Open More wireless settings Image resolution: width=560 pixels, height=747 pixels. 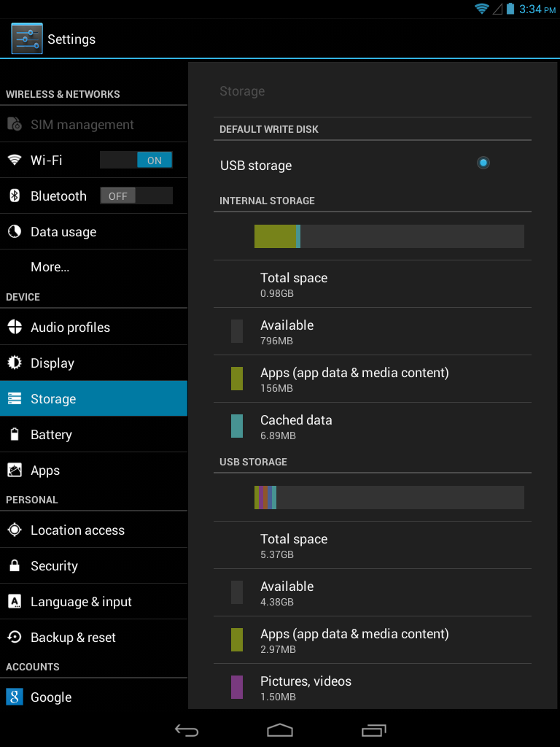click(93, 267)
